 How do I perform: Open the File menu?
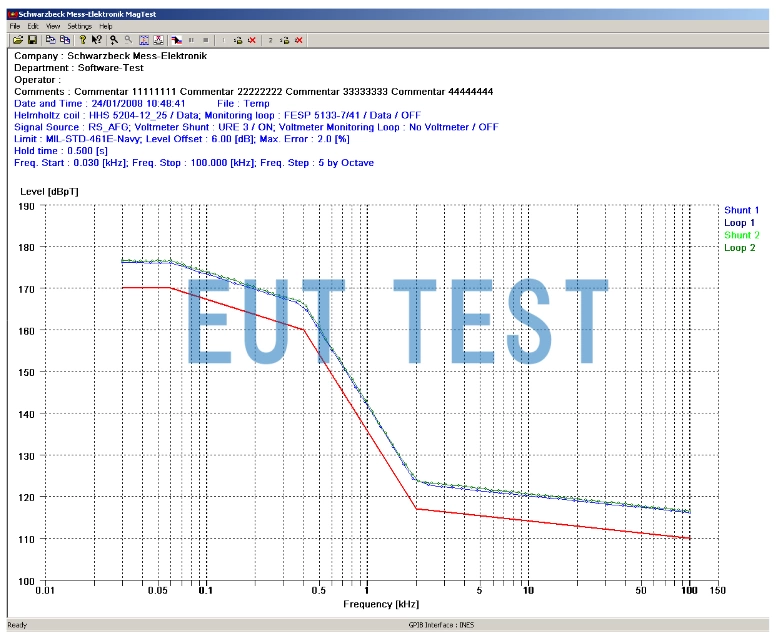(x=15, y=26)
